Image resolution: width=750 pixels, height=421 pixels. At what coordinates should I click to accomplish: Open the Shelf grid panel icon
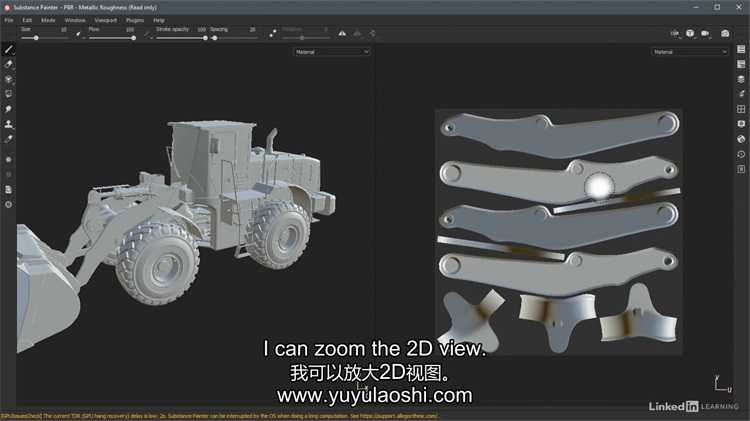click(x=741, y=109)
